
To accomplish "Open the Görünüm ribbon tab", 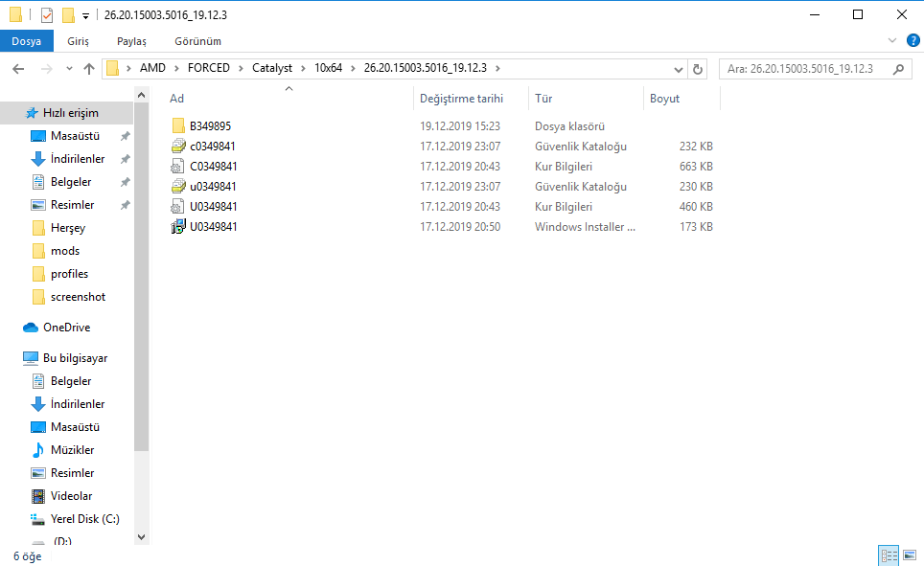I will 198,41.
